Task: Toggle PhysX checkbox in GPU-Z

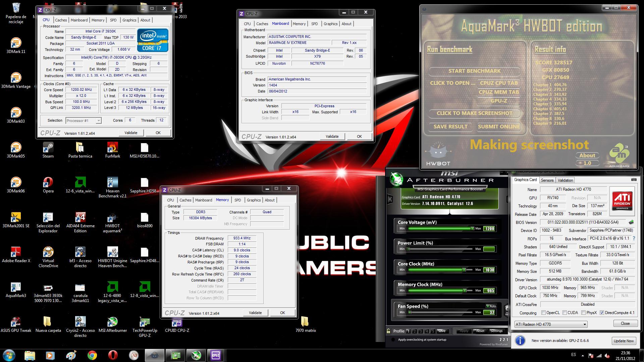Action: click(584, 313)
